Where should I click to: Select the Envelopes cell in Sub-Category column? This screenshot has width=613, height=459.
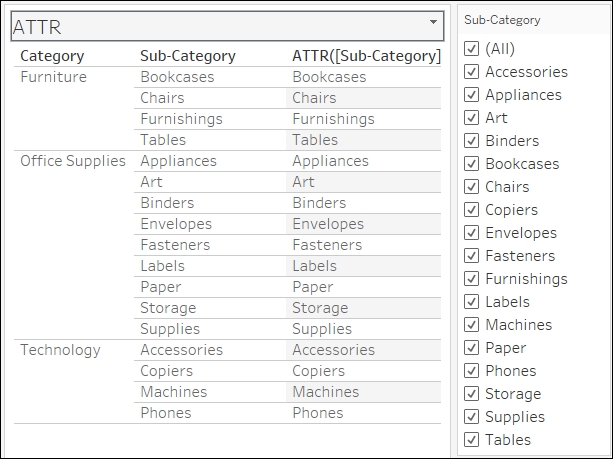pos(176,224)
